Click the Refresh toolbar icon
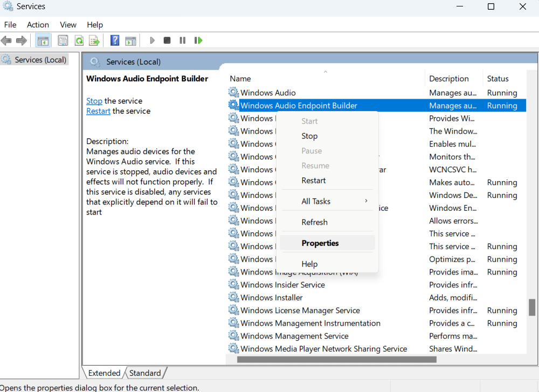The image size is (539, 392). pyautogui.click(x=79, y=40)
